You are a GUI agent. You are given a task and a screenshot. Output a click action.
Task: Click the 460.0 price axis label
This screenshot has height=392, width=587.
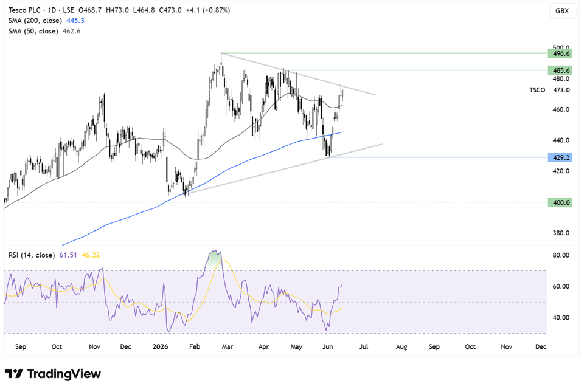(x=561, y=109)
